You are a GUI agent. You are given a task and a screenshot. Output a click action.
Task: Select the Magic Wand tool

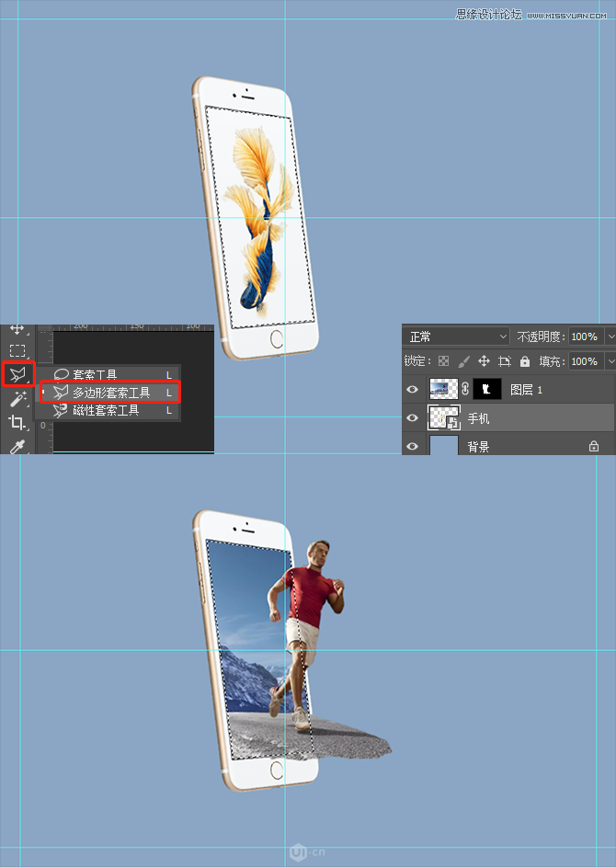(x=17, y=398)
